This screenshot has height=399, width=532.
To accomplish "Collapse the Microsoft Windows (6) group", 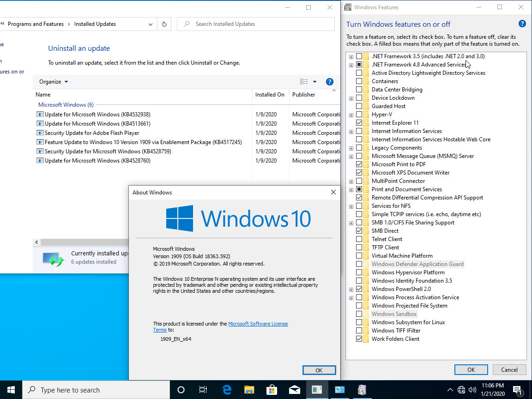I will (66, 105).
